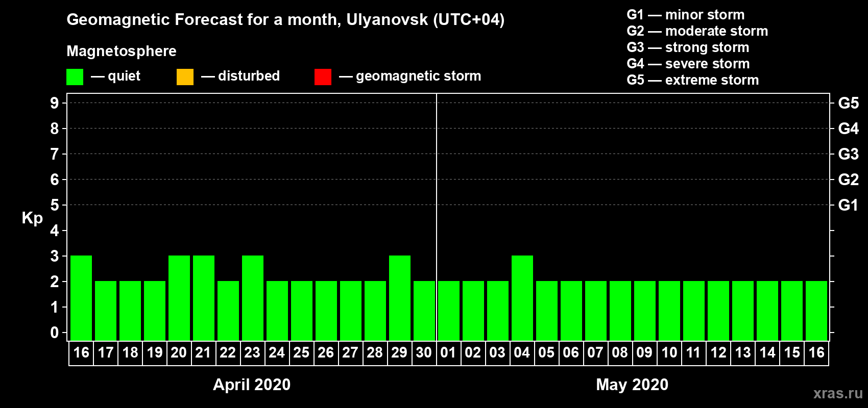Click the date label 01 on the axis
This screenshot has width=868, height=408.
click(x=448, y=352)
